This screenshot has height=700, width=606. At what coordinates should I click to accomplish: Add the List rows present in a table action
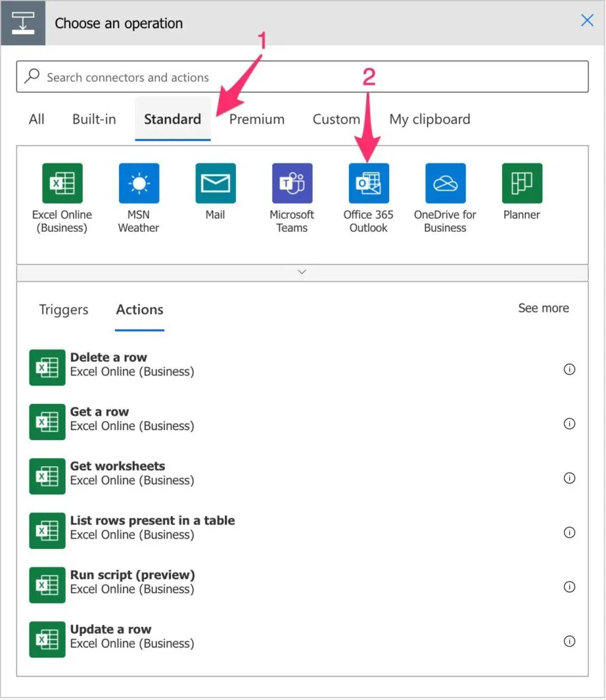click(152, 528)
